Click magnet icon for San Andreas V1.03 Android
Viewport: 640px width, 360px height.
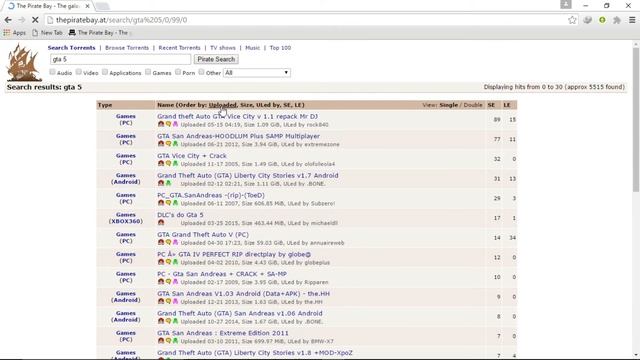tap(161, 301)
